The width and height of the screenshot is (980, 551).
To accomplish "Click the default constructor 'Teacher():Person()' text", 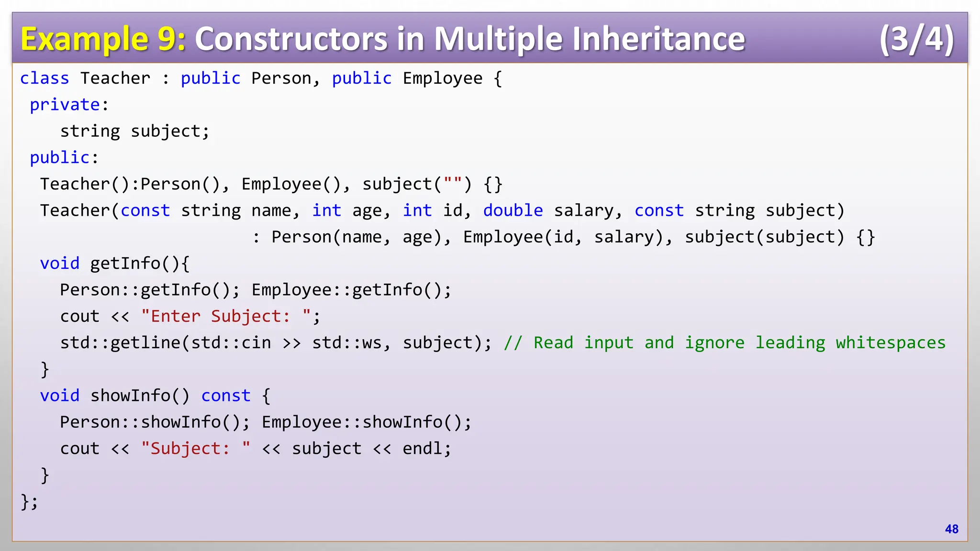I will [129, 184].
